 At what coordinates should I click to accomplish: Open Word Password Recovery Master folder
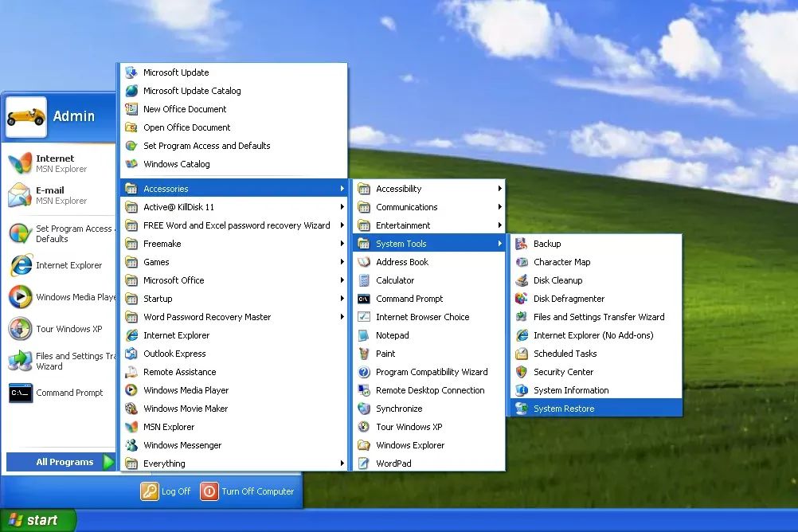point(234,317)
